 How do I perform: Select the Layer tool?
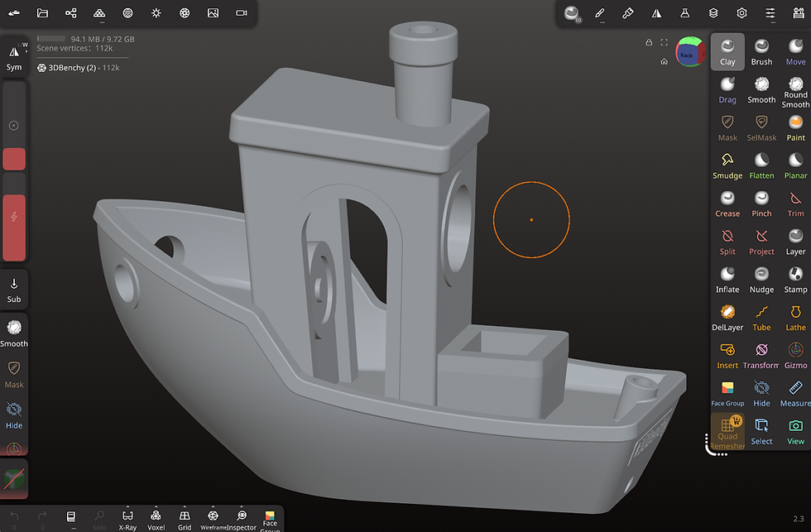(795, 242)
